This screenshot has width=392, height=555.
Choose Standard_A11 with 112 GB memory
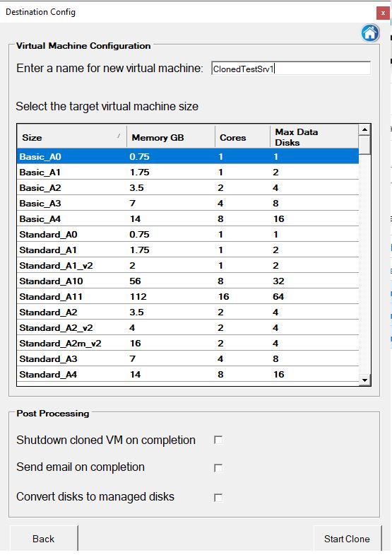(x=188, y=297)
